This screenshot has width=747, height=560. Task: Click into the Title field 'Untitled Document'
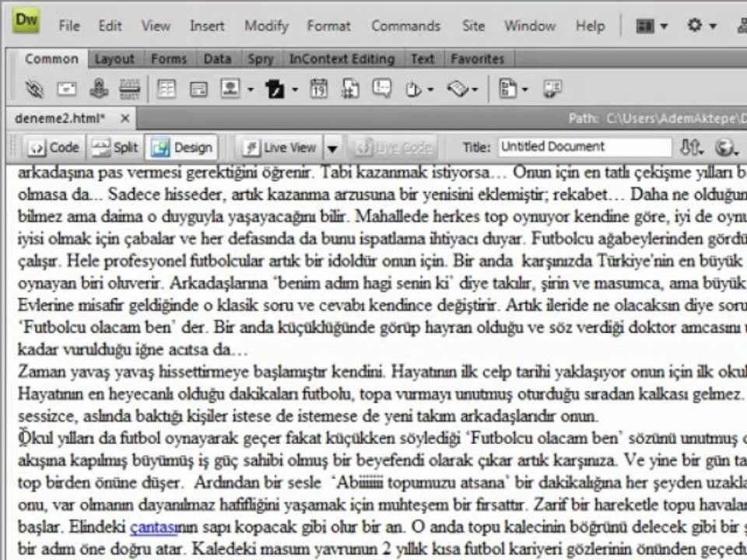[x=585, y=147]
